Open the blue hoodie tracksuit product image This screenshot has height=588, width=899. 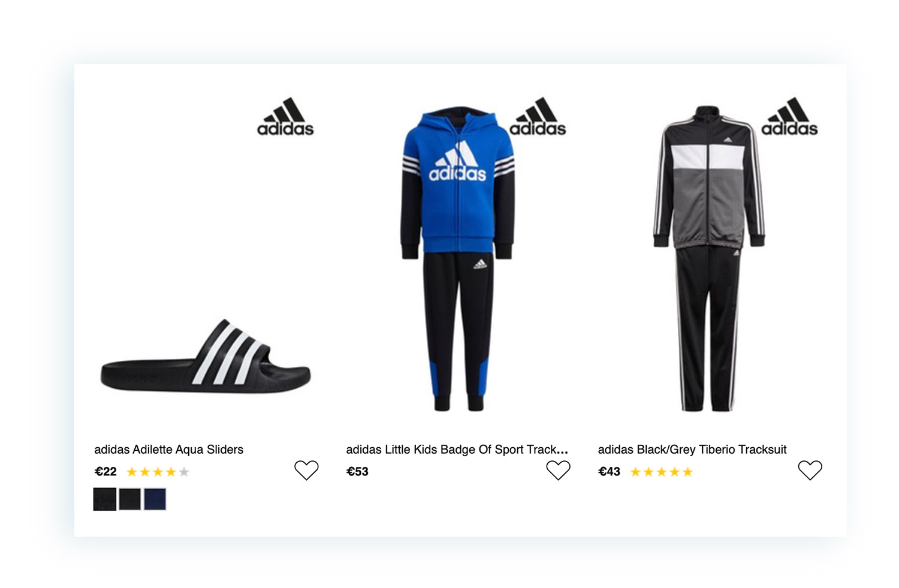point(457,258)
